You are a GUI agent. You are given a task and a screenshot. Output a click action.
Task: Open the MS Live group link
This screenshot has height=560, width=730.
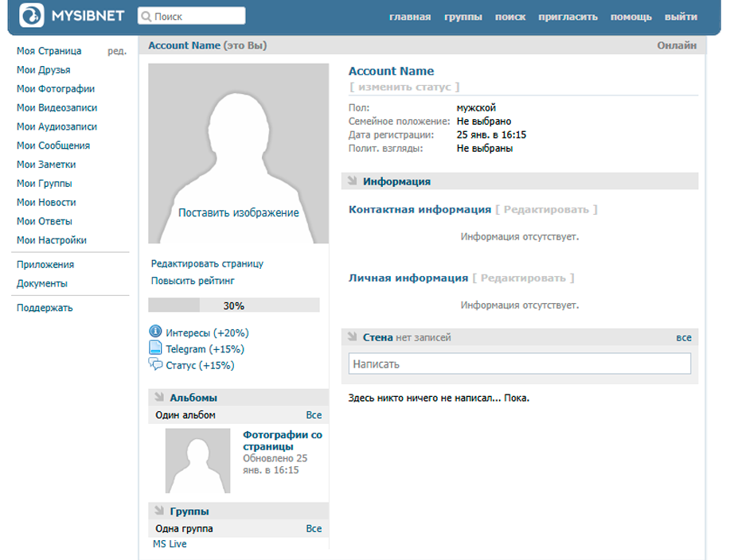coord(170,544)
